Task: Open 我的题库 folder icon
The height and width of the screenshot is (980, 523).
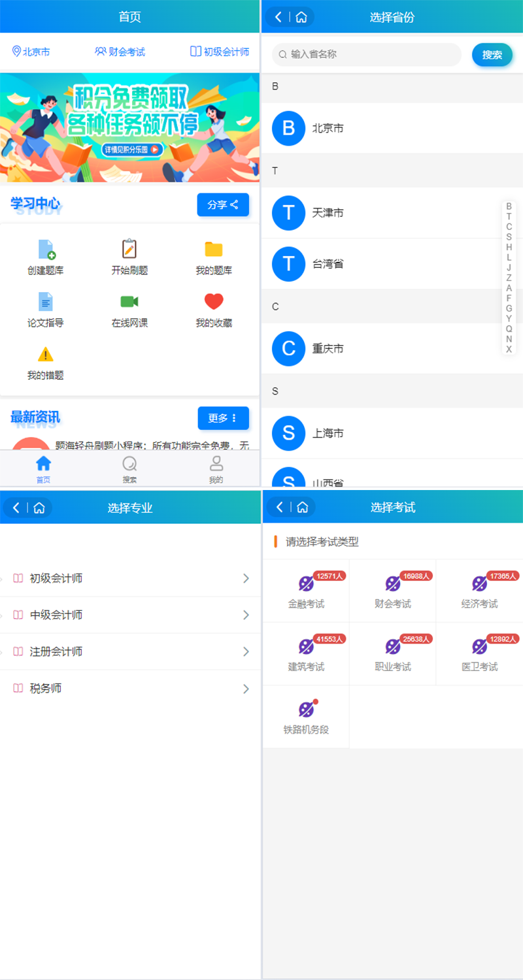Action: tap(214, 249)
